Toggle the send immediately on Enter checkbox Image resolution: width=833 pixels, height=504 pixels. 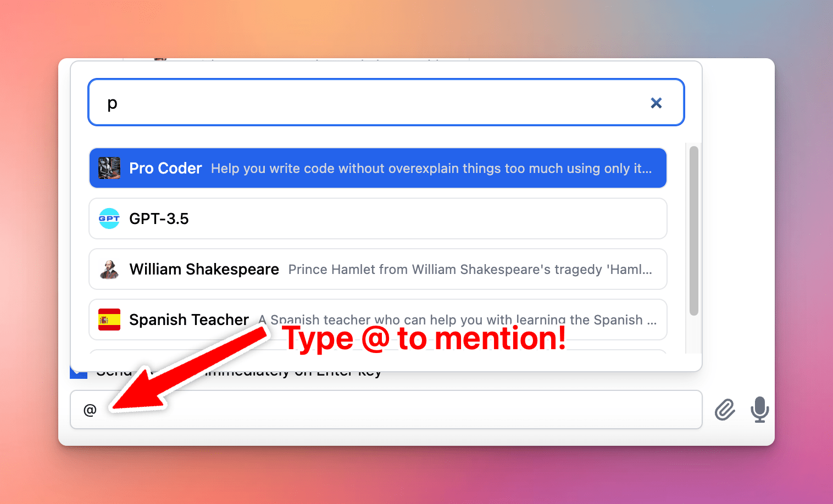click(x=79, y=372)
